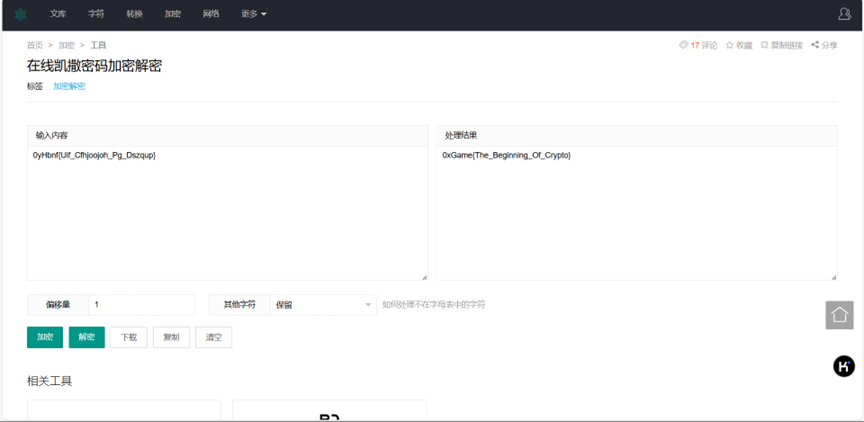864x422 pixels.
Task: Click the round black floating icon
Action: click(x=843, y=366)
